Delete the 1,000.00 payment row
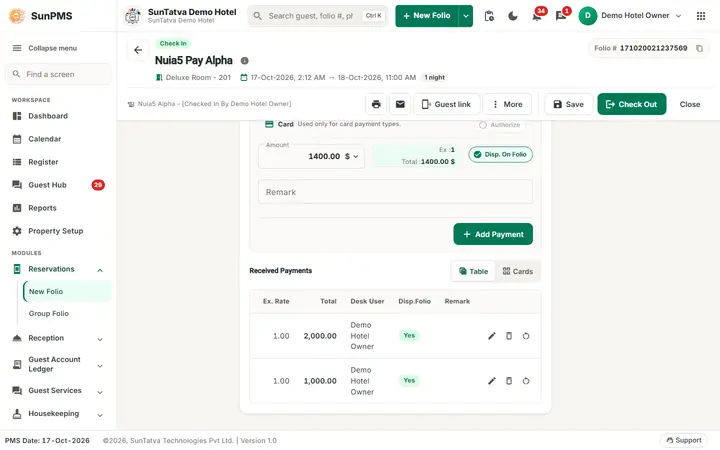The image size is (720, 450). tap(509, 381)
